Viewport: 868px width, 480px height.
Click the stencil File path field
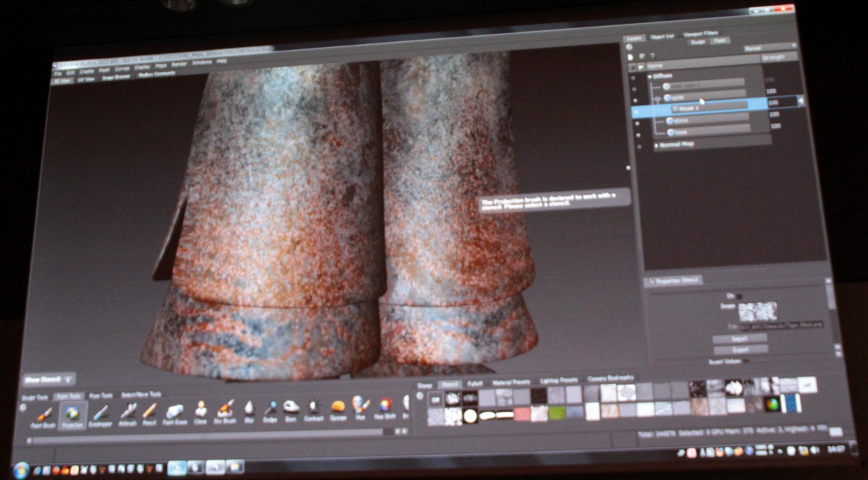pos(782,325)
